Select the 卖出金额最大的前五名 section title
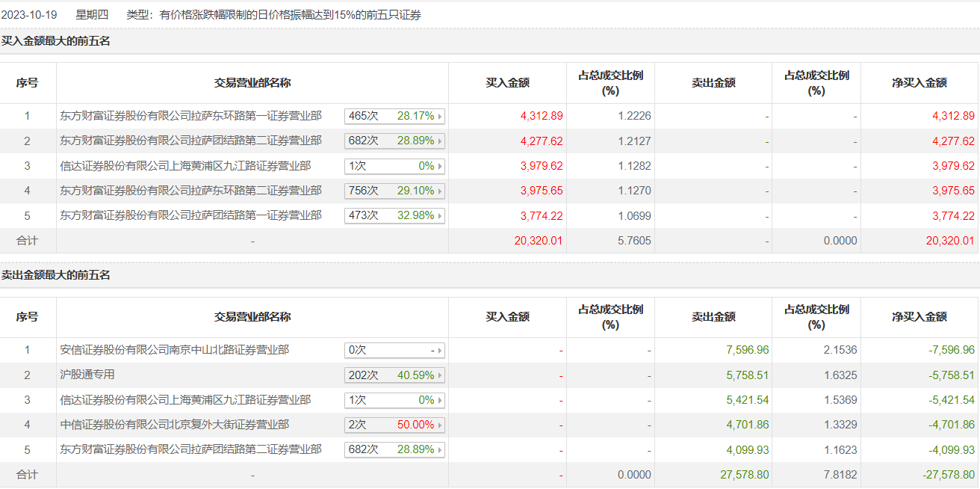 (56, 275)
